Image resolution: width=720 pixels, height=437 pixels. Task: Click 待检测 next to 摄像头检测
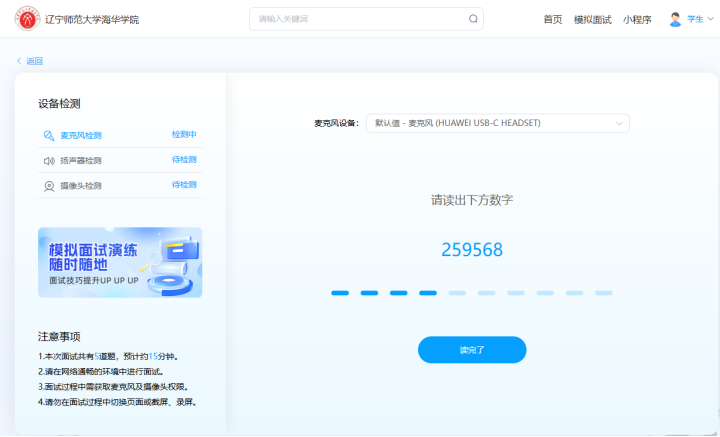pos(184,184)
